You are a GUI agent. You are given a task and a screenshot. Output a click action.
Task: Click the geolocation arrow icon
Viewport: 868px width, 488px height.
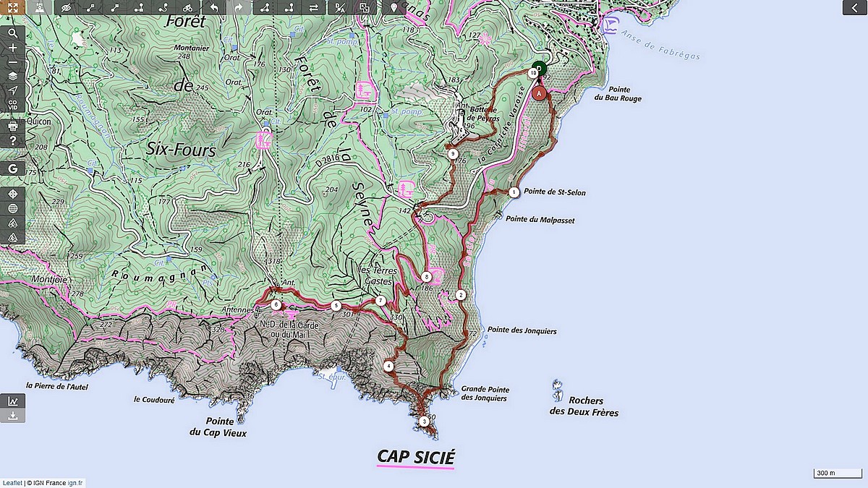pos(12,90)
